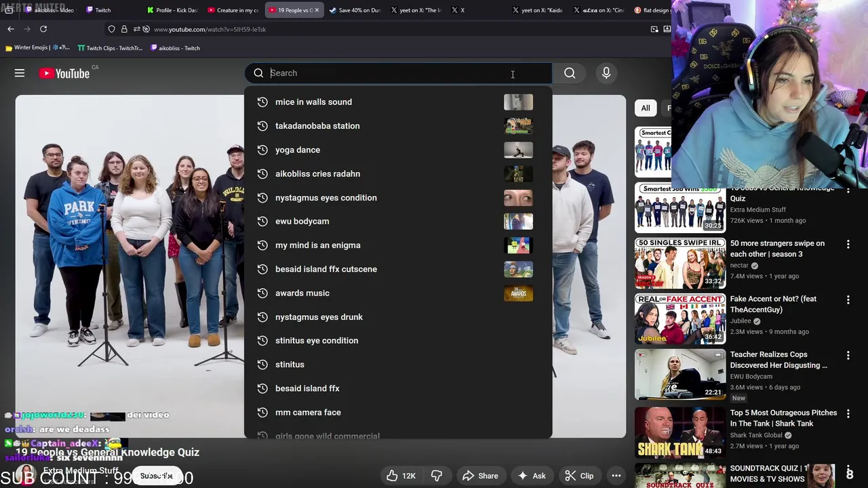Screen dimensions: 868x488
Task: Pick 'awards music' search suggestion
Action: (398, 293)
